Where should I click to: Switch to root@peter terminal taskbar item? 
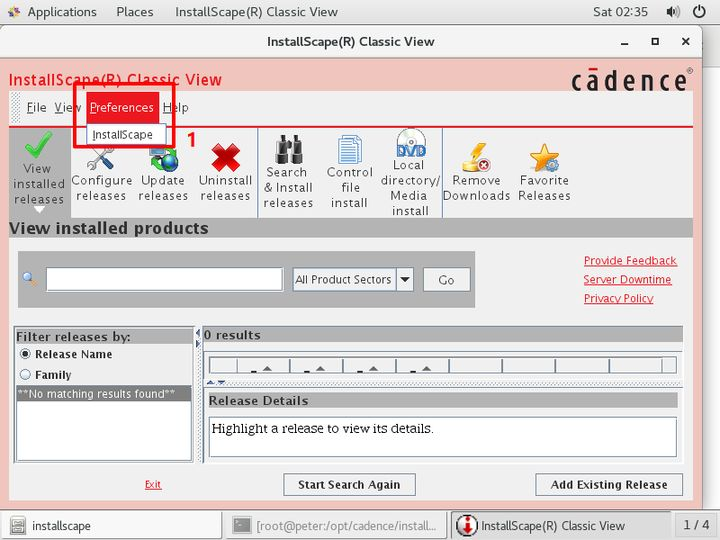click(334, 525)
